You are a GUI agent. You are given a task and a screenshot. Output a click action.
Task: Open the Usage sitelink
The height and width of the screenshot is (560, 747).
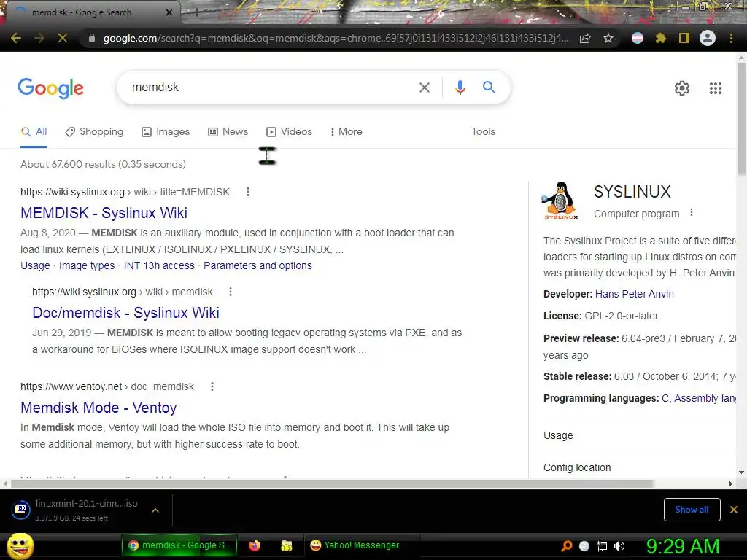[35, 265]
